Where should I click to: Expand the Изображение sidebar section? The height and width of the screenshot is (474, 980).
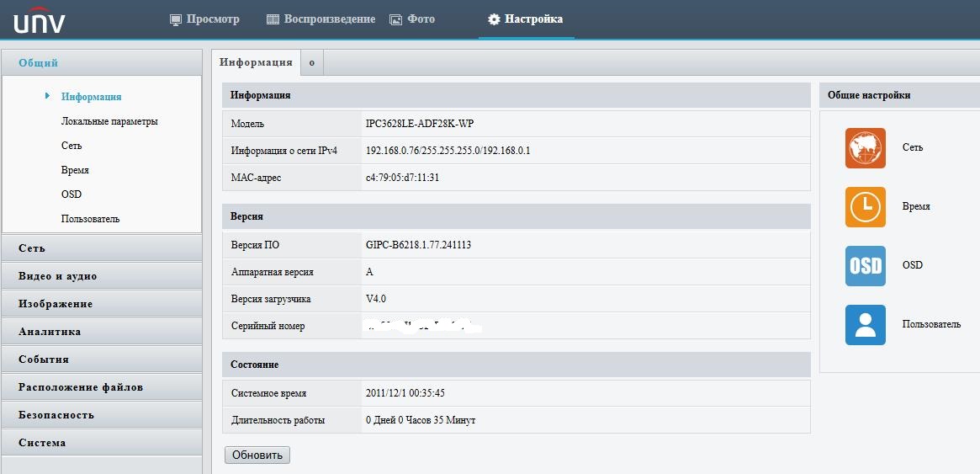click(101, 304)
